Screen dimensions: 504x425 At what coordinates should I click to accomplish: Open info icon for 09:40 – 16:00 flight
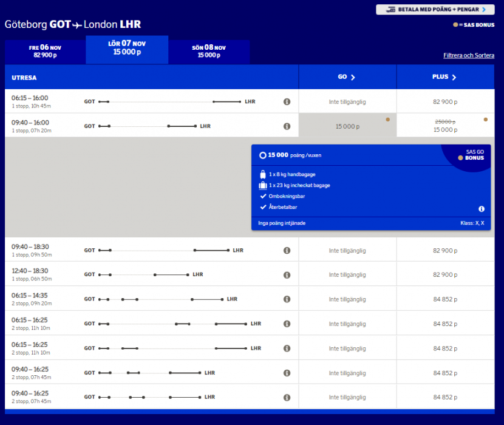pos(287,126)
